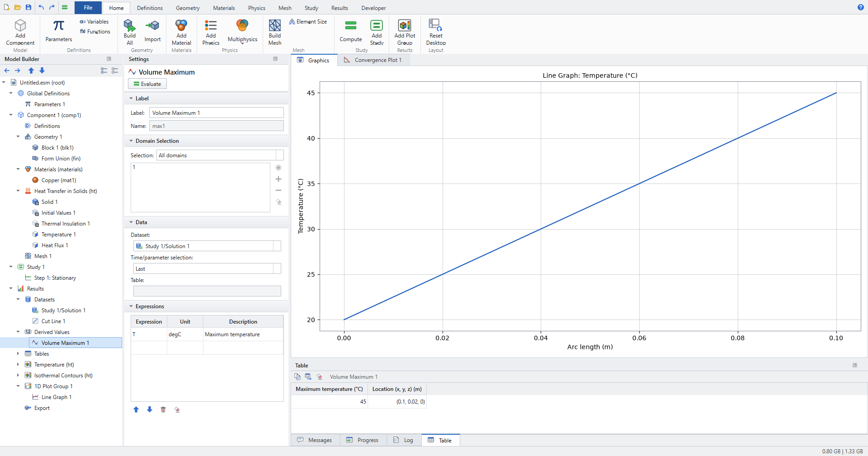Select Copper (mat1) tree item
The image size is (868, 456).
[x=59, y=180]
